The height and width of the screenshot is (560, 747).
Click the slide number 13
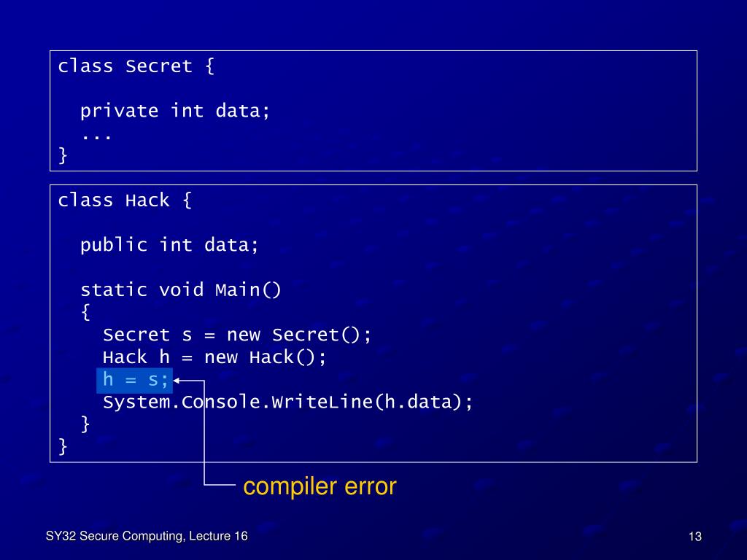click(x=695, y=537)
